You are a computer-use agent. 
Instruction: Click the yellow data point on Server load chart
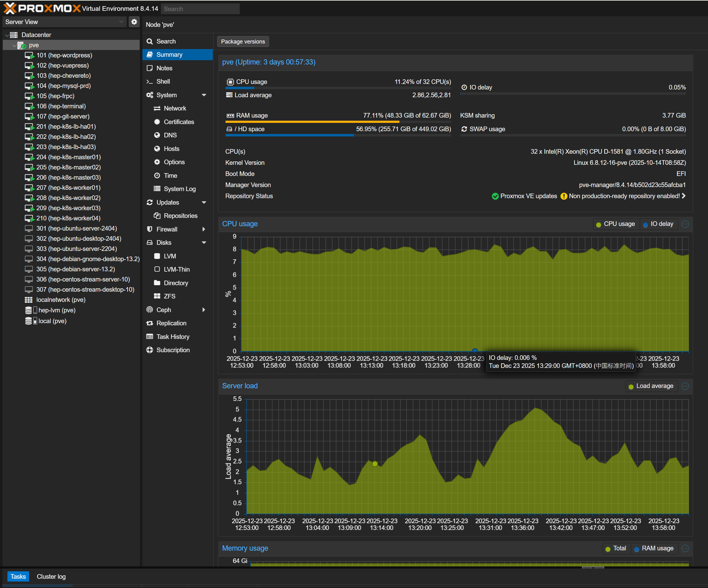pos(375,464)
